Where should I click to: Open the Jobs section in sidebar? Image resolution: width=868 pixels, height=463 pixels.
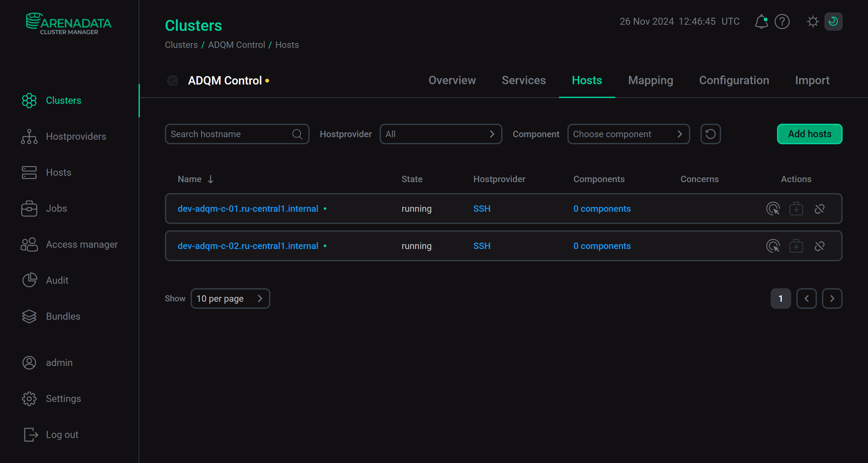(56, 209)
